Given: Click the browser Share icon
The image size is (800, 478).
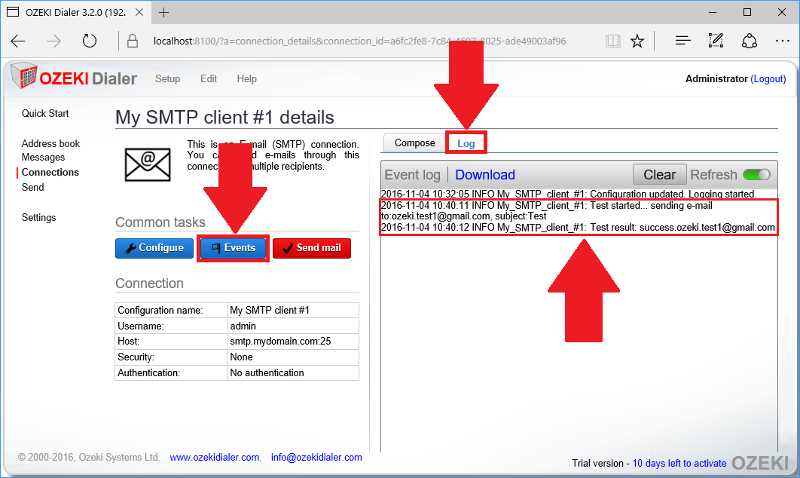Looking at the screenshot, I should tap(749, 41).
